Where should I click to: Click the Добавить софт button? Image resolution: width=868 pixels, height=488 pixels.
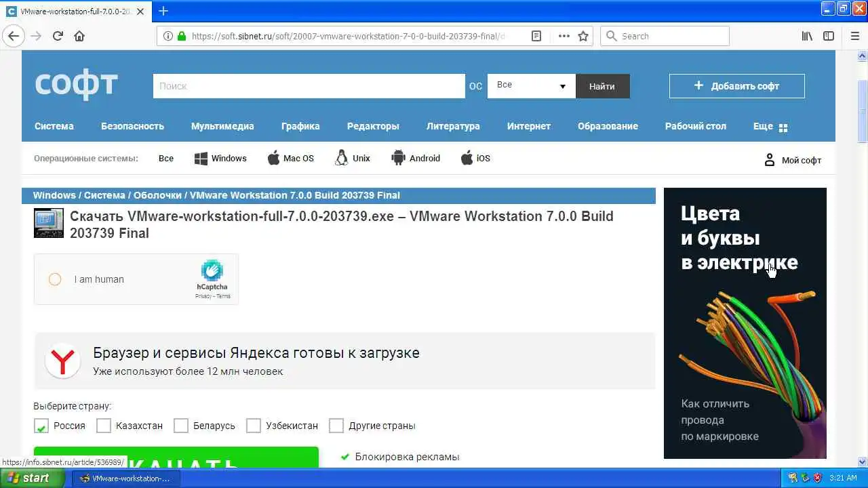point(737,86)
